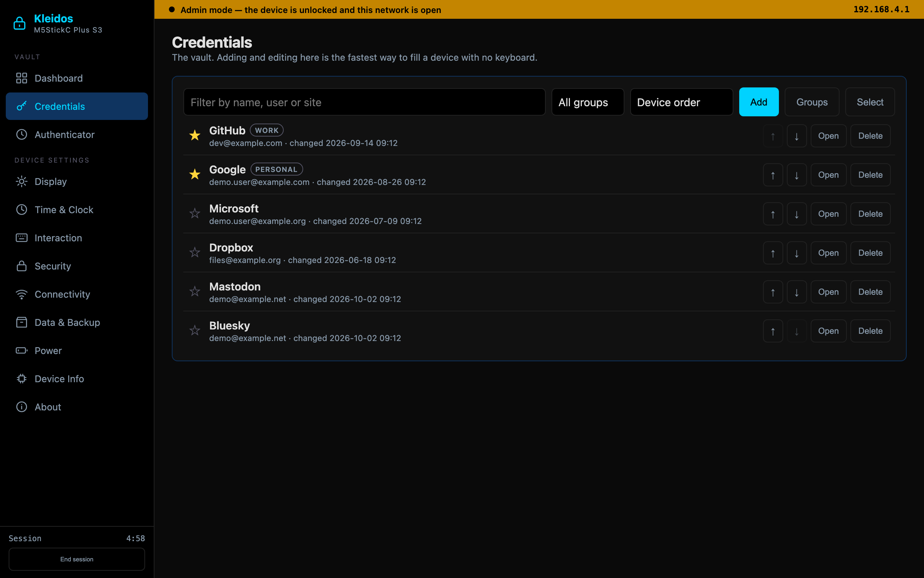Open Power settings

[77, 350]
